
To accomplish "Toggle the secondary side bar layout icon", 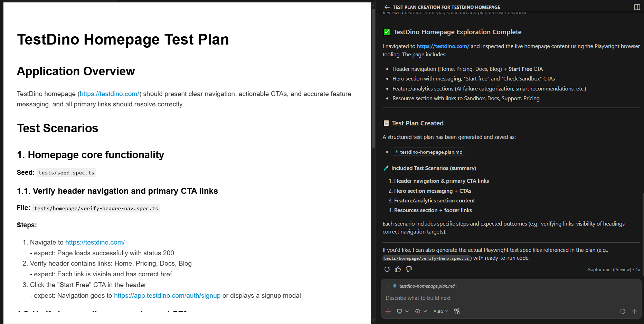I will point(637,7).
